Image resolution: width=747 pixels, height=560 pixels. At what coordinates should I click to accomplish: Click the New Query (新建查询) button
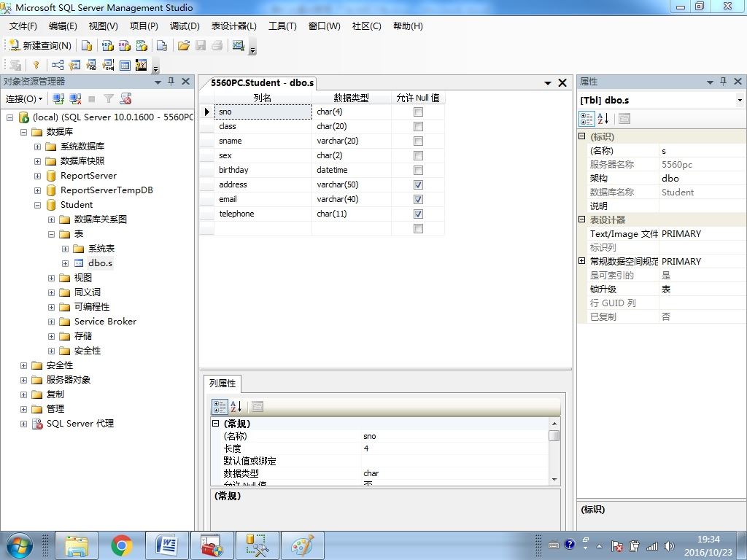coord(40,45)
